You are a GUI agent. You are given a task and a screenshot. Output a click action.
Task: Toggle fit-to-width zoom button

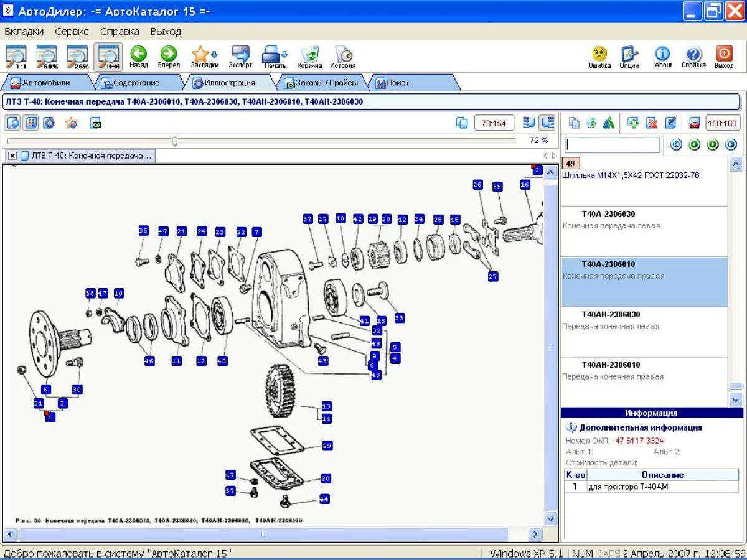coord(108,57)
